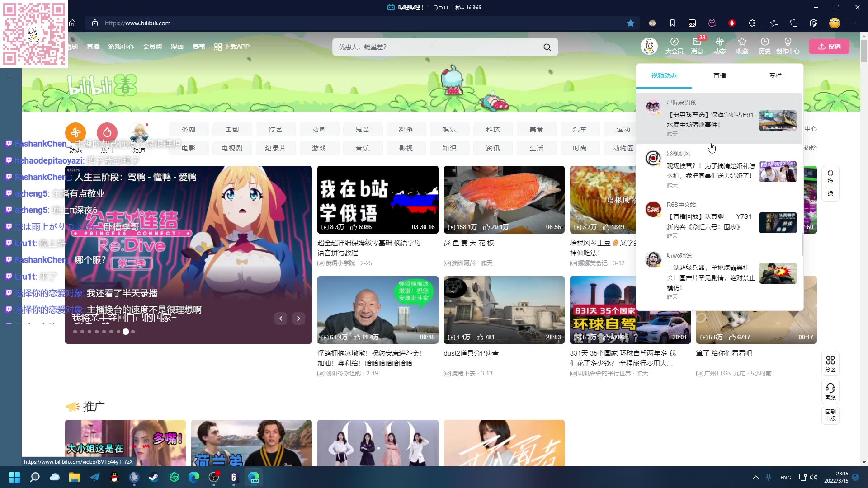This screenshot has width=868, height=488.
Task: Select 知识 category
Action: [x=449, y=148]
